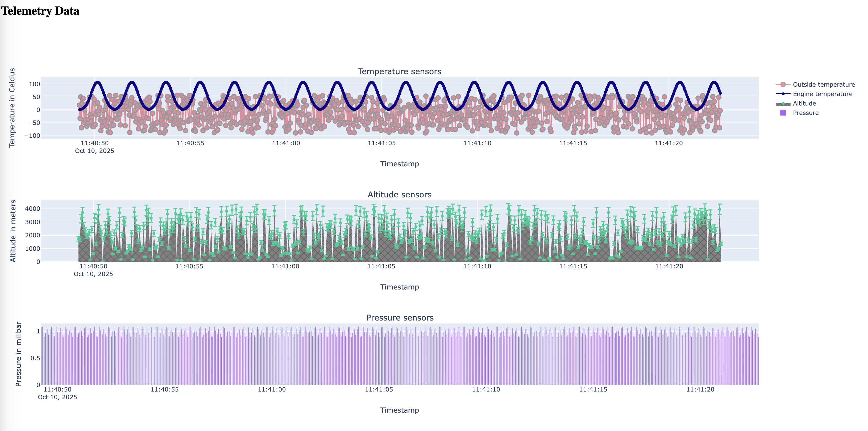Click the 100 tick on Temperature axis
This screenshot has width=868, height=431.
coord(35,84)
